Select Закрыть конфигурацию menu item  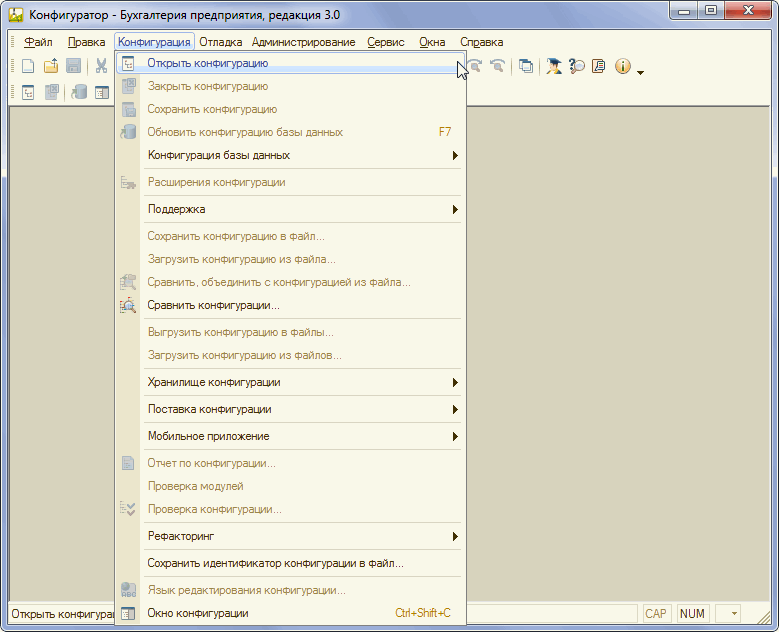click(x=291, y=86)
